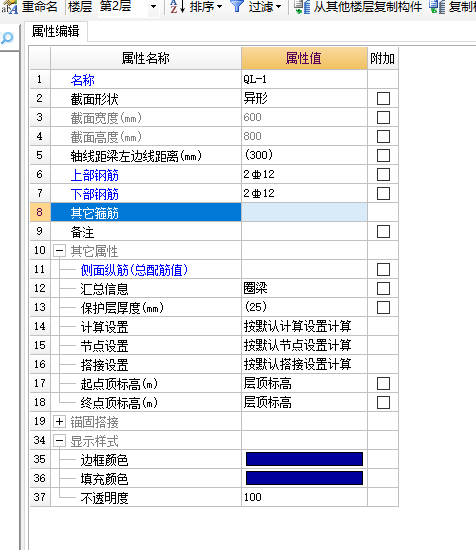Click the 下部钢筋 value cell

click(304, 193)
